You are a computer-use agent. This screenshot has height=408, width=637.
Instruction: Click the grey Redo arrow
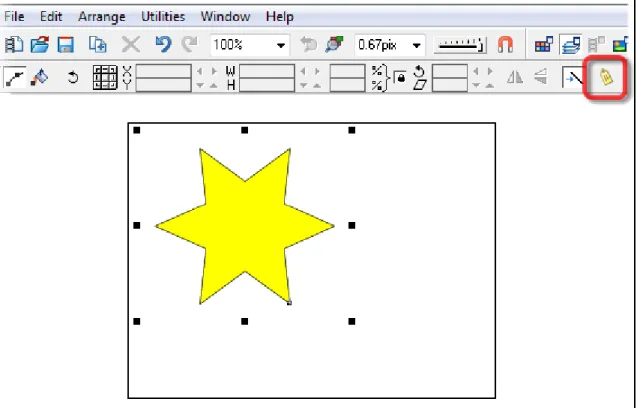click(189, 45)
